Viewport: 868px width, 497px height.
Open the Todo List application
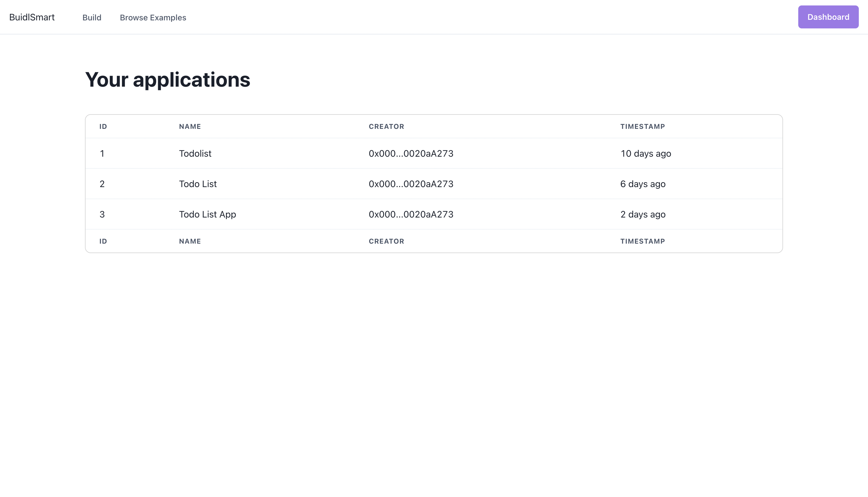point(198,184)
